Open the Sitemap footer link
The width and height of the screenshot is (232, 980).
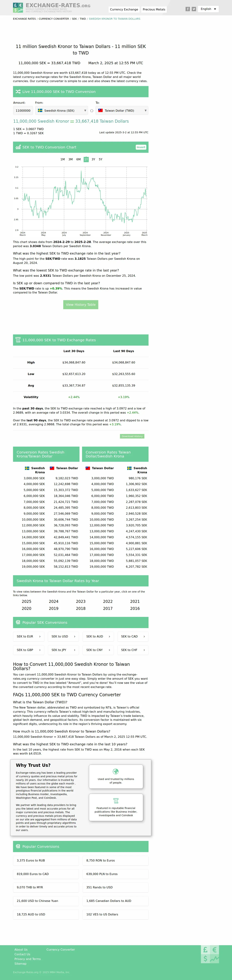click(21, 964)
